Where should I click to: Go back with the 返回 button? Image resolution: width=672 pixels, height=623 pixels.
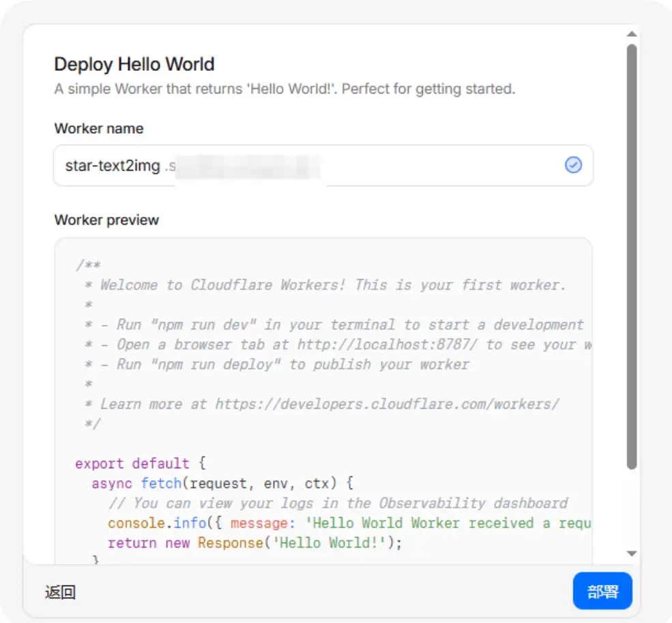coord(61,592)
